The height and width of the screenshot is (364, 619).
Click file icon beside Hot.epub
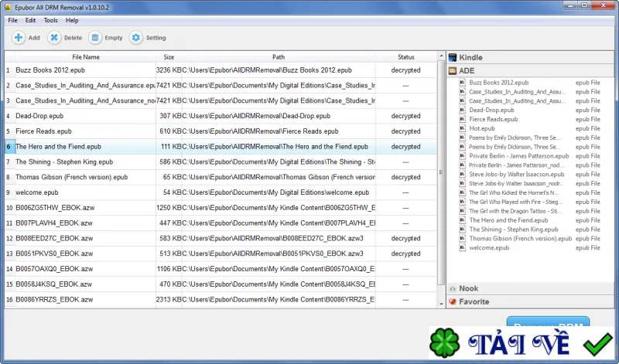click(462, 128)
